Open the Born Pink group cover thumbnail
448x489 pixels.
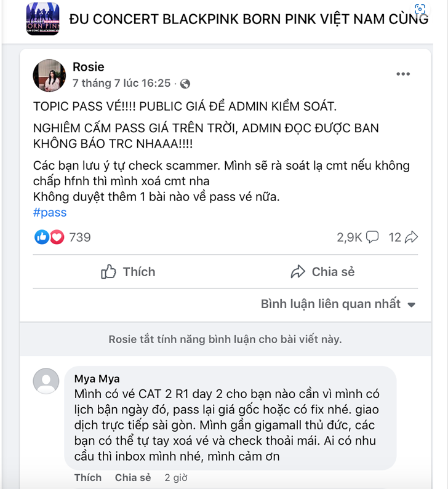(x=43, y=18)
